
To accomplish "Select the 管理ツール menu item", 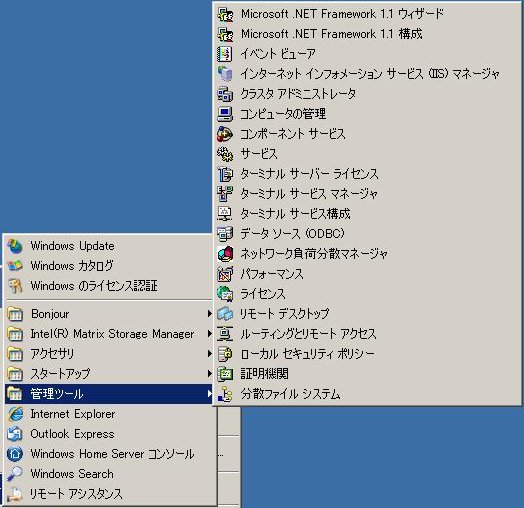I will 109,394.
